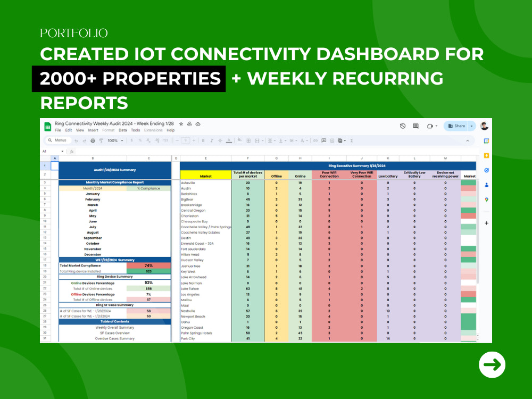Image resolution: width=532 pixels, height=399 pixels.
Task: Open Contacts in the side panel
Action: [x=487, y=185]
